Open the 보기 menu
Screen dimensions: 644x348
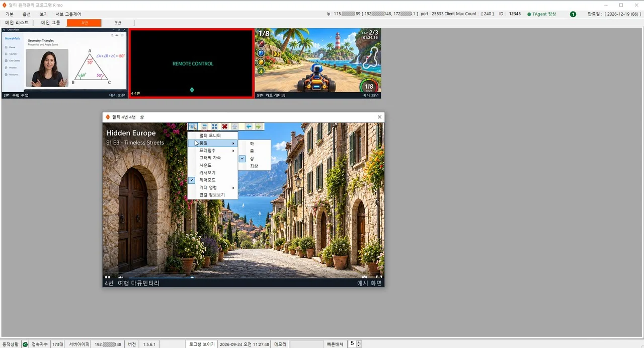44,14
